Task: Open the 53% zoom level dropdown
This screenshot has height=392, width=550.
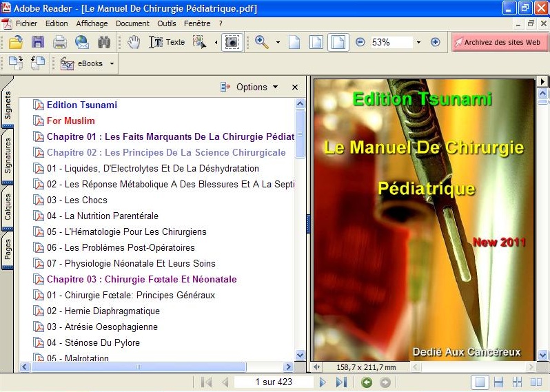Action: 418,42
